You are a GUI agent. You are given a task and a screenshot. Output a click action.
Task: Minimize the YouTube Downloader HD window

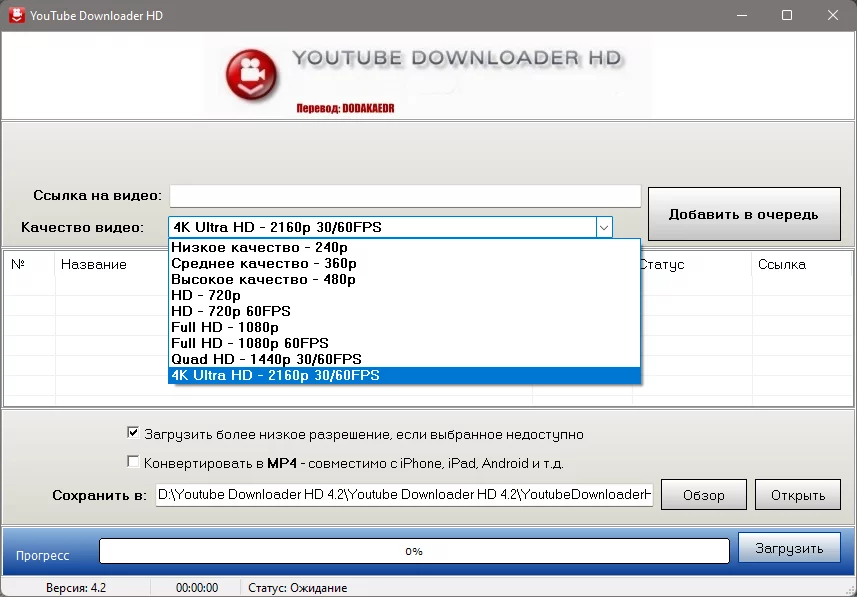(742, 15)
